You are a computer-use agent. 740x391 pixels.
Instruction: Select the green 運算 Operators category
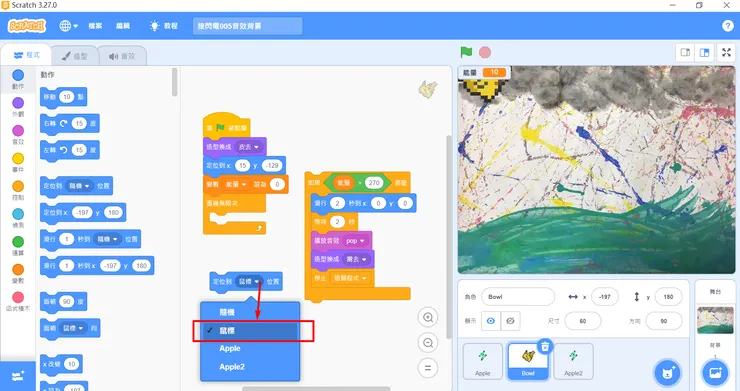tap(18, 246)
